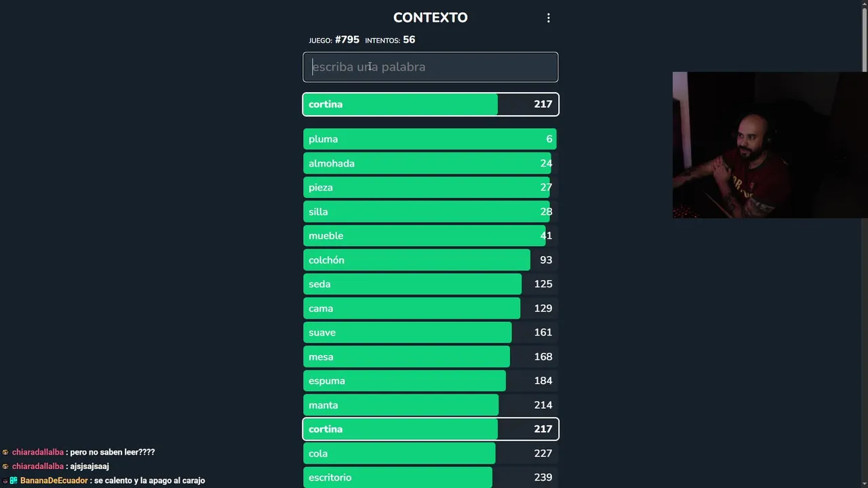Select the 'pluma' word row

pos(430,139)
